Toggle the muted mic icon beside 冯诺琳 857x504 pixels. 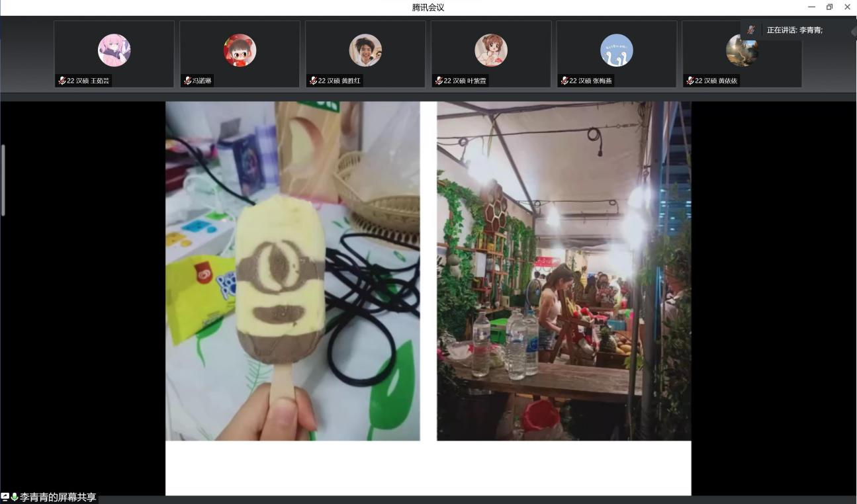click(x=188, y=81)
